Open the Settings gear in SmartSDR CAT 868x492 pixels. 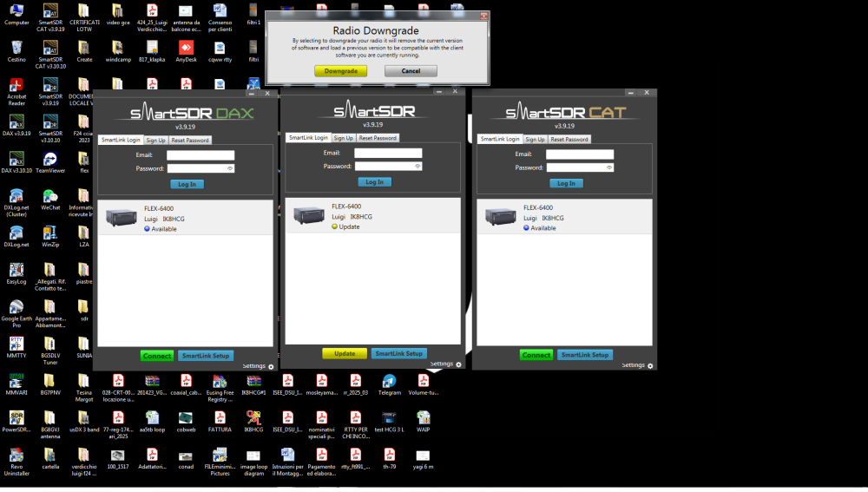click(x=650, y=365)
